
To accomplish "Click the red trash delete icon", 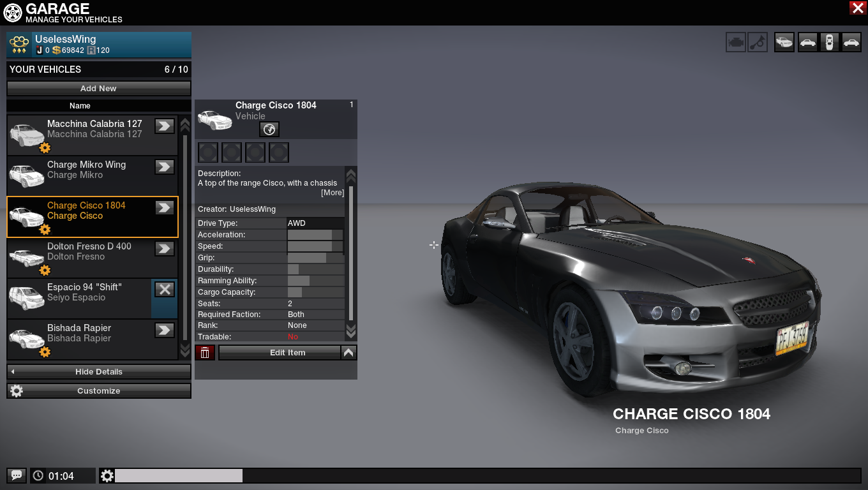I will click(205, 353).
